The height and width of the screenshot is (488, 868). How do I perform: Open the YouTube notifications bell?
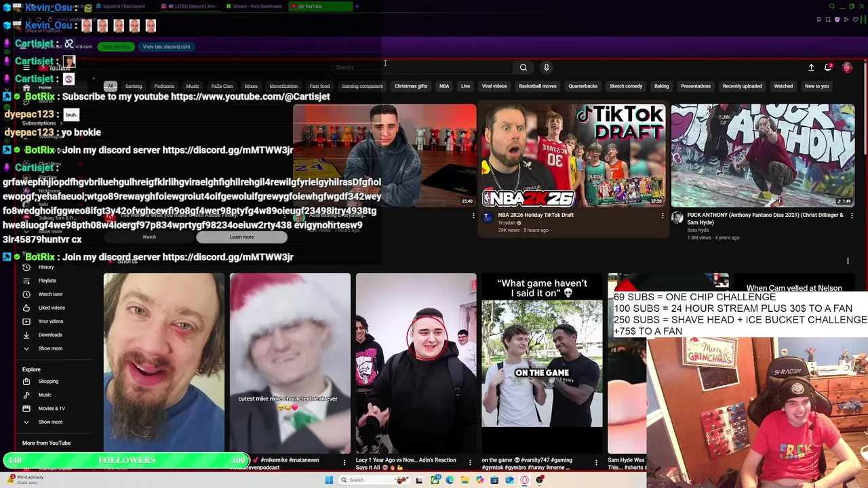[828, 67]
